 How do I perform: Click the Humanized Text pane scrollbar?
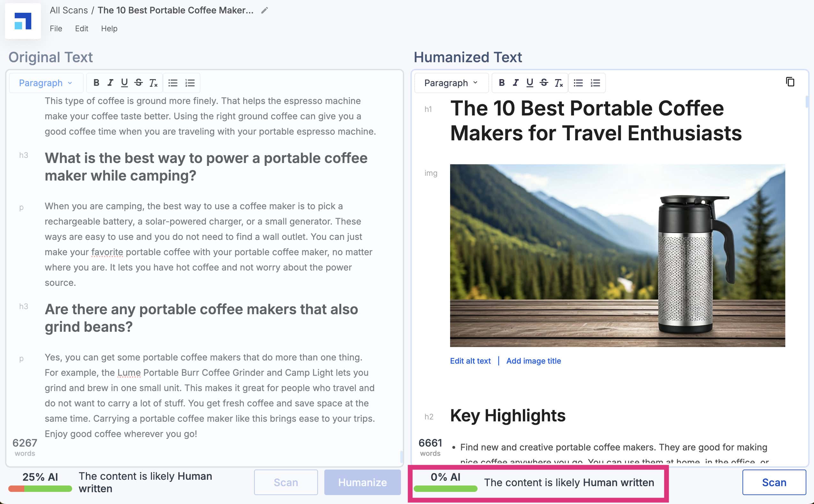pyautogui.click(x=807, y=102)
